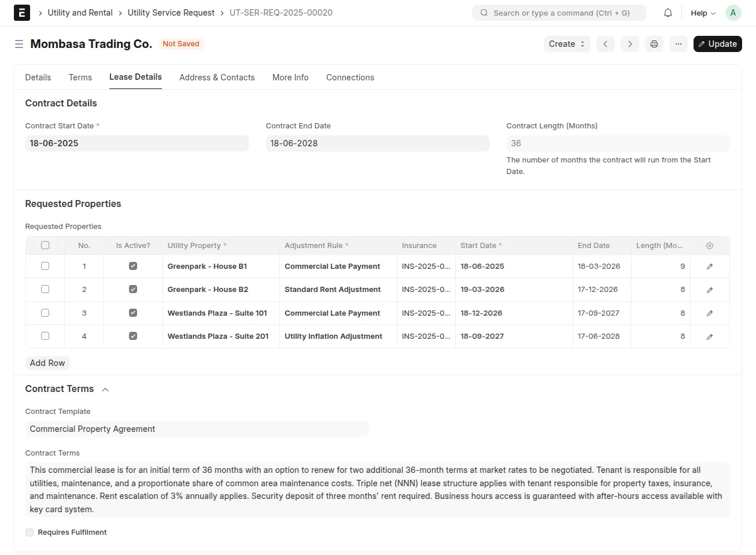Select row 3 checkbox
756x555 pixels.
45,313
